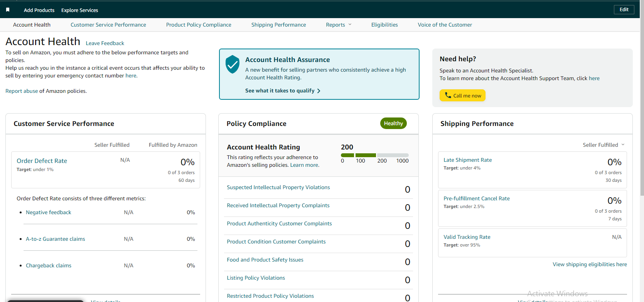The image size is (644, 302).
Task: Click the Account Health Rating progress bar
Action: (x=374, y=155)
